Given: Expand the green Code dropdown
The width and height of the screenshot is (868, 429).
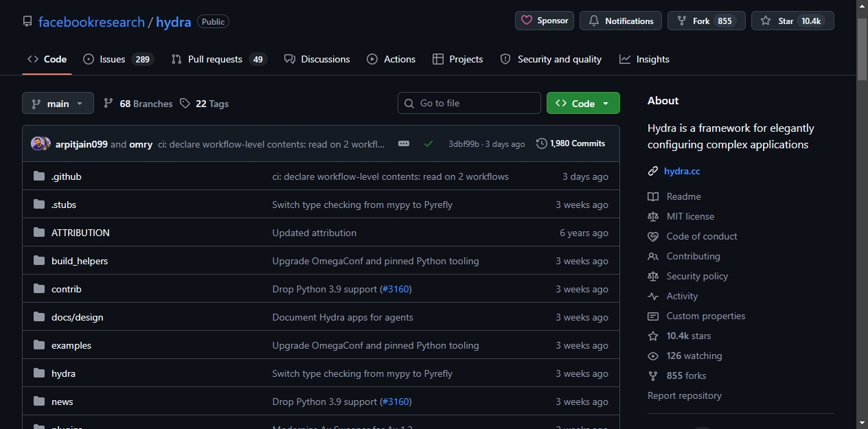Looking at the screenshot, I should point(583,104).
